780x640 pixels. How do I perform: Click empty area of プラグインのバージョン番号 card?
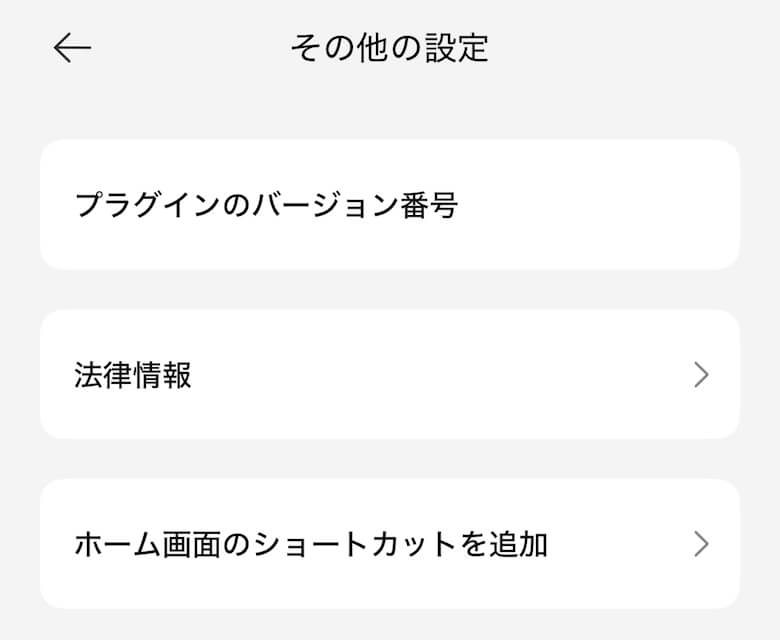(600, 205)
